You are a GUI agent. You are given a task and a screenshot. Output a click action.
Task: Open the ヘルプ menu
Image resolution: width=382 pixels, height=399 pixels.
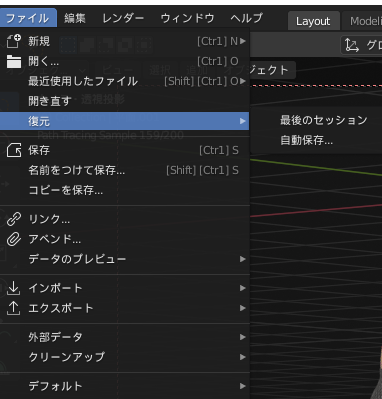246,18
